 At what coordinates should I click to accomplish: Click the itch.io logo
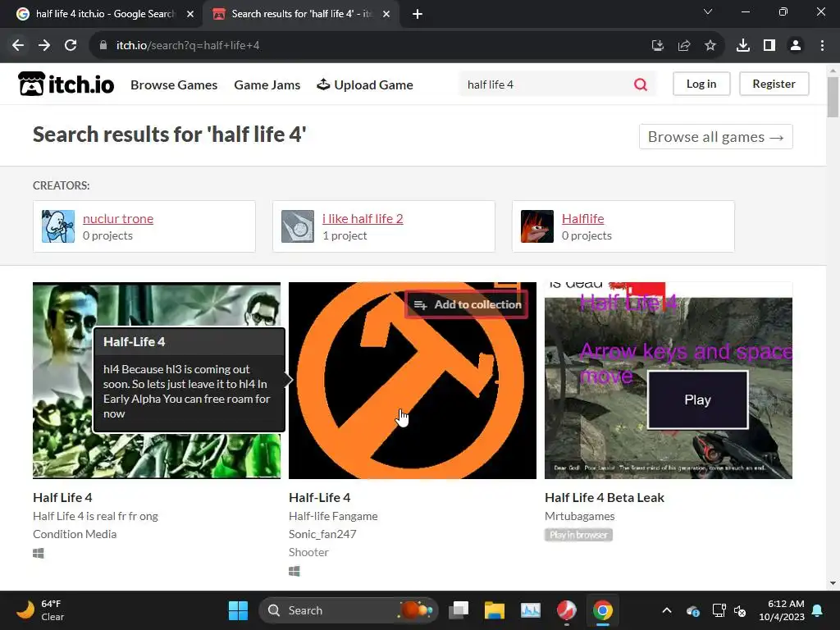point(66,84)
